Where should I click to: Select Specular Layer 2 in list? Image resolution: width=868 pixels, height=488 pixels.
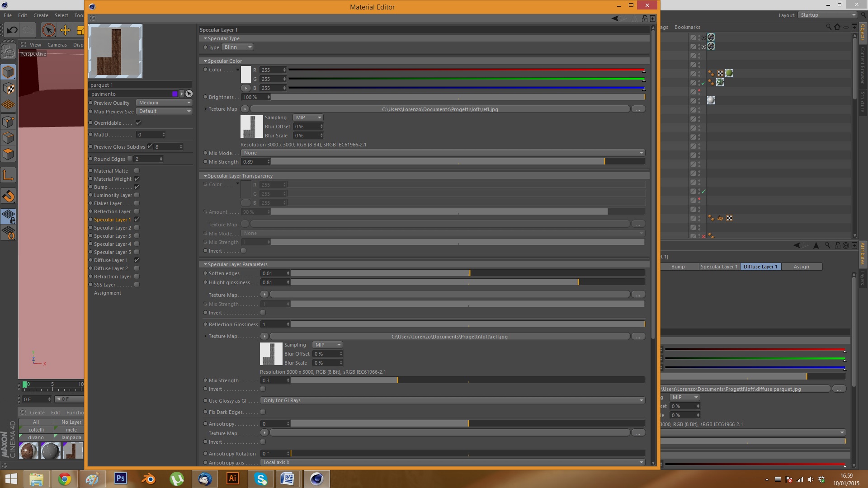point(112,228)
